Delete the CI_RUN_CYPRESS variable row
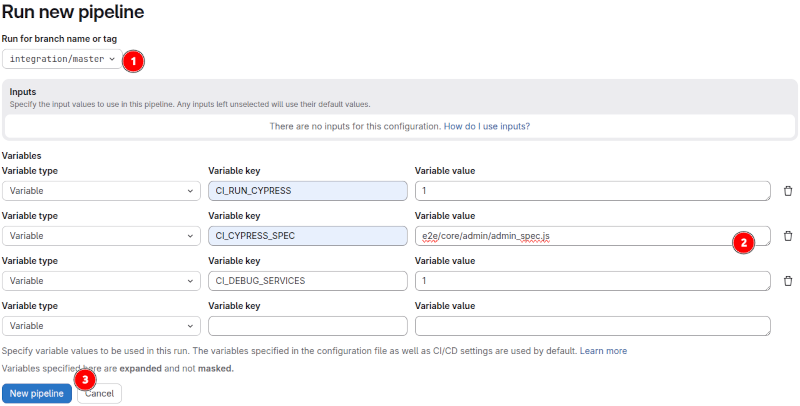The width and height of the screenshot is (800, 406). point(788,191)
